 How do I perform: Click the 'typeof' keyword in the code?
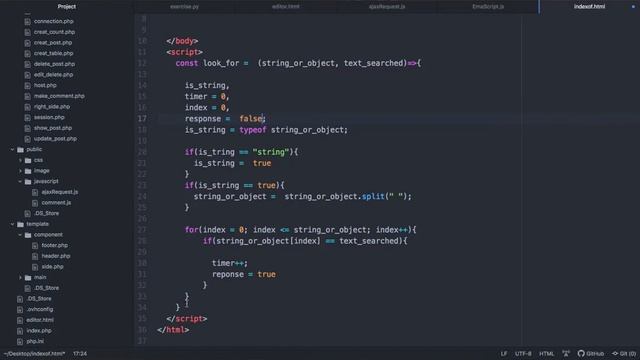coord(253,130)
